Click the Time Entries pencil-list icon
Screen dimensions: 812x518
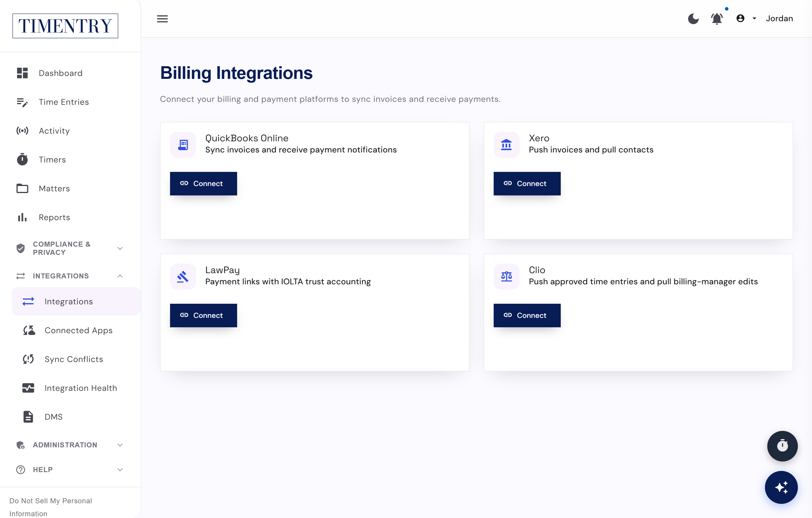point(22,102)
